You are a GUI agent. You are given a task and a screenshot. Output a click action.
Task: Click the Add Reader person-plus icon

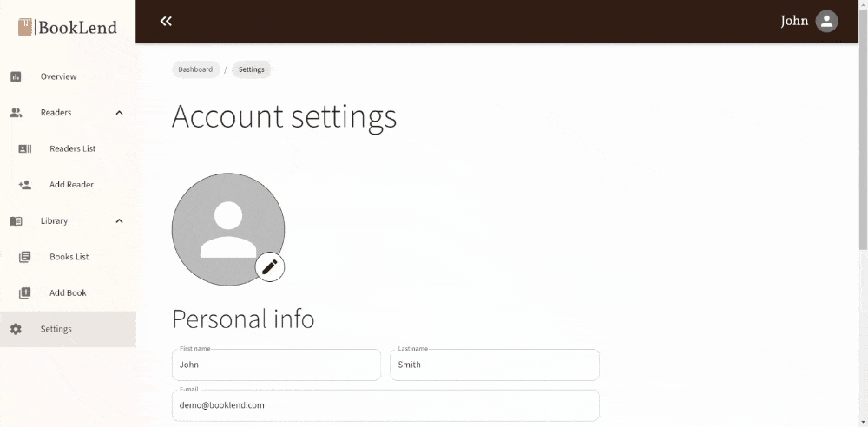(25, 184)
